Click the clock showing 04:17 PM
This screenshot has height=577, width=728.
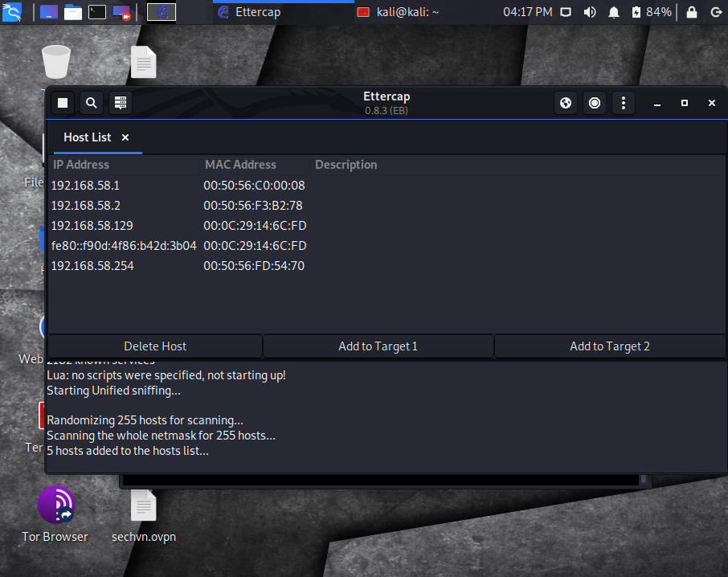click(527, 12)
